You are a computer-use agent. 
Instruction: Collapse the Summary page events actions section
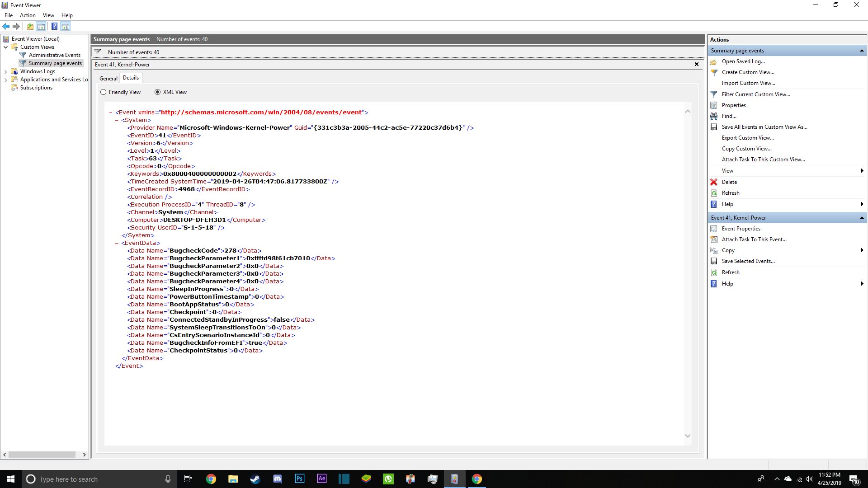(x=862, y=51)
